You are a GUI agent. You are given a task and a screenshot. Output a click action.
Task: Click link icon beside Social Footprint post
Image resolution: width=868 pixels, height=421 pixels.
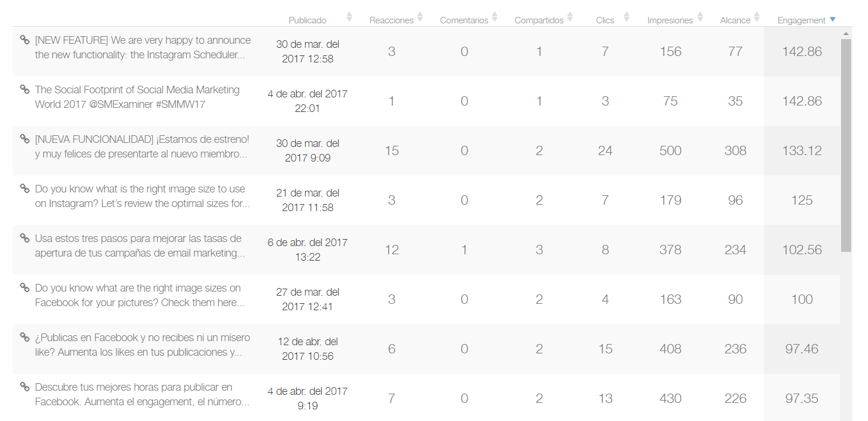point(25,89)
